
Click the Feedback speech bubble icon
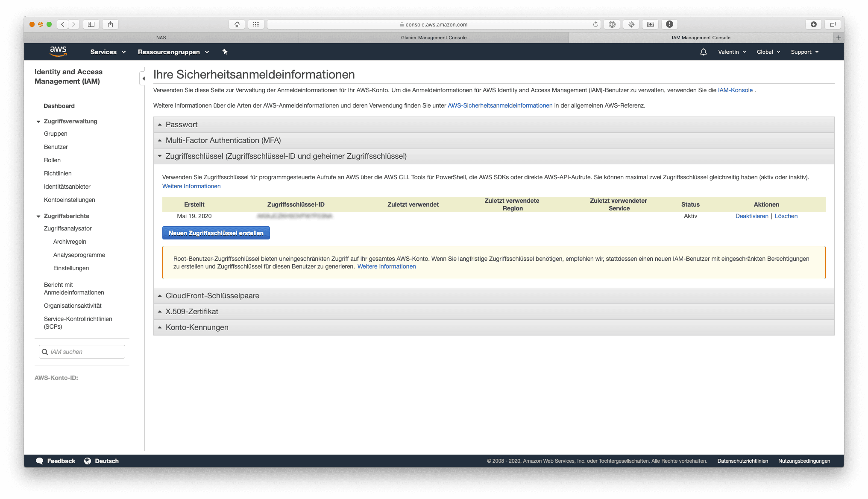(x=40, y=461)
